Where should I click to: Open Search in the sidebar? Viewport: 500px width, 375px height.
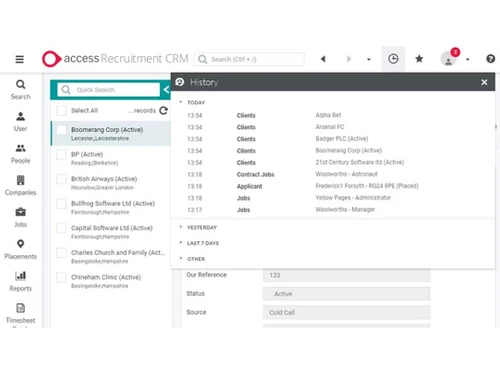pyautogui.click(x=20, y=90)
